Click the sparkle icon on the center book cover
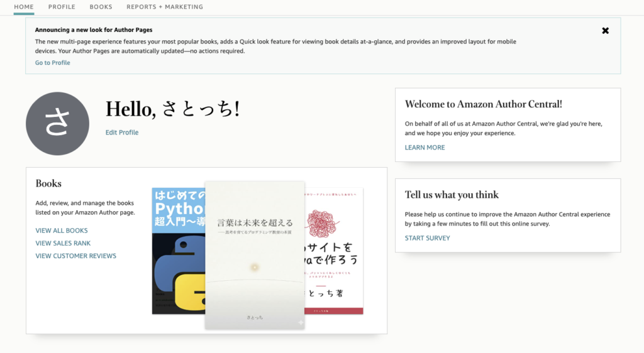The height and width of the screenshot is (353, 644). [301, 322]
